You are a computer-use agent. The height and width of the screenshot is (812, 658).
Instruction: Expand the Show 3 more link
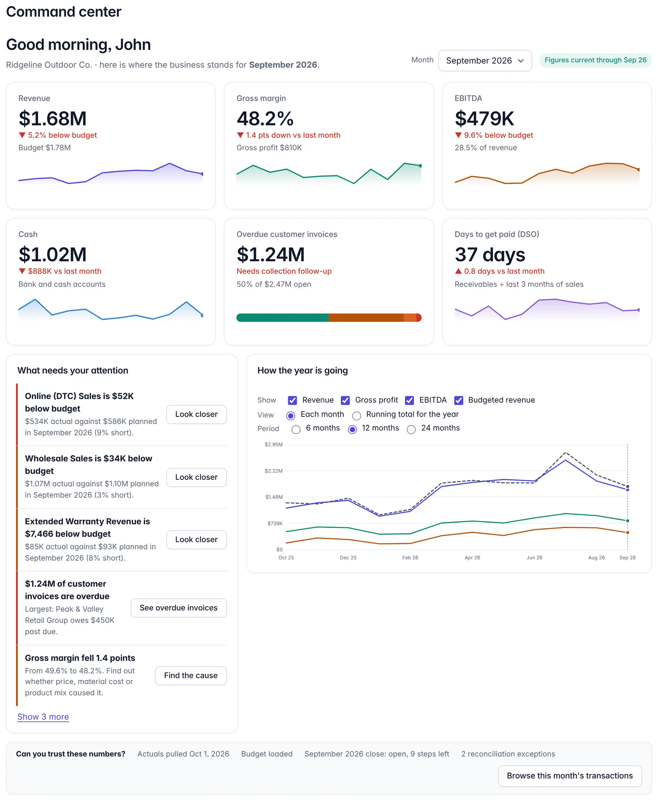pos(43,717)
